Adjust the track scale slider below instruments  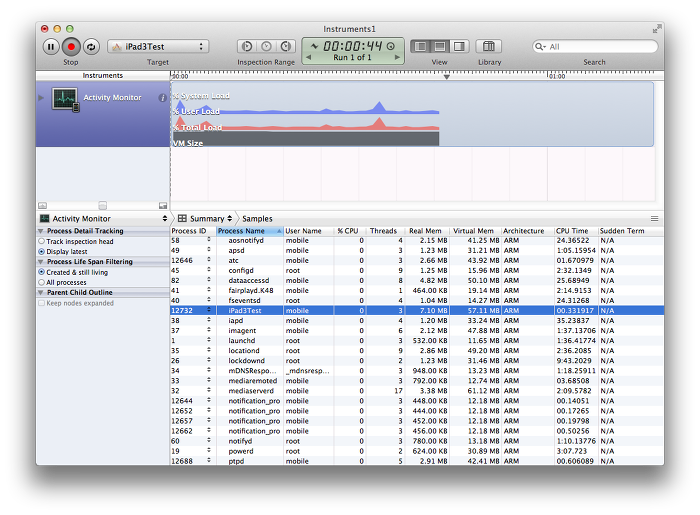point(103,206)
